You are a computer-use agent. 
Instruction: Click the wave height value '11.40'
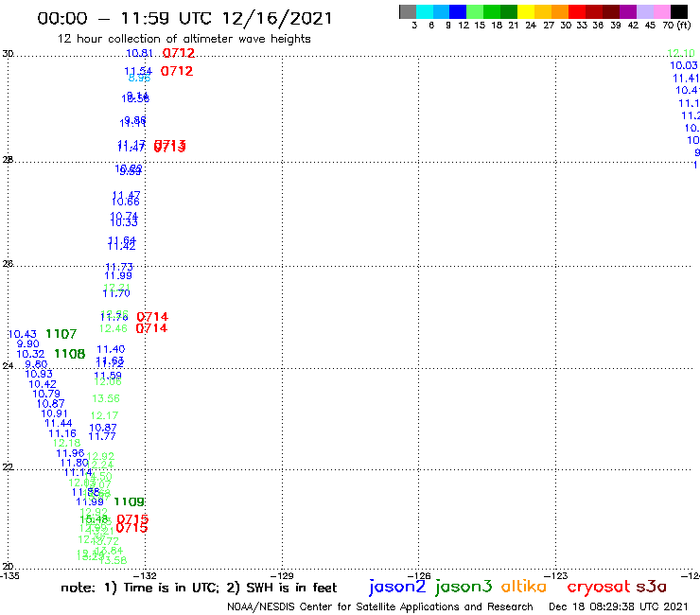click(112, 349)
